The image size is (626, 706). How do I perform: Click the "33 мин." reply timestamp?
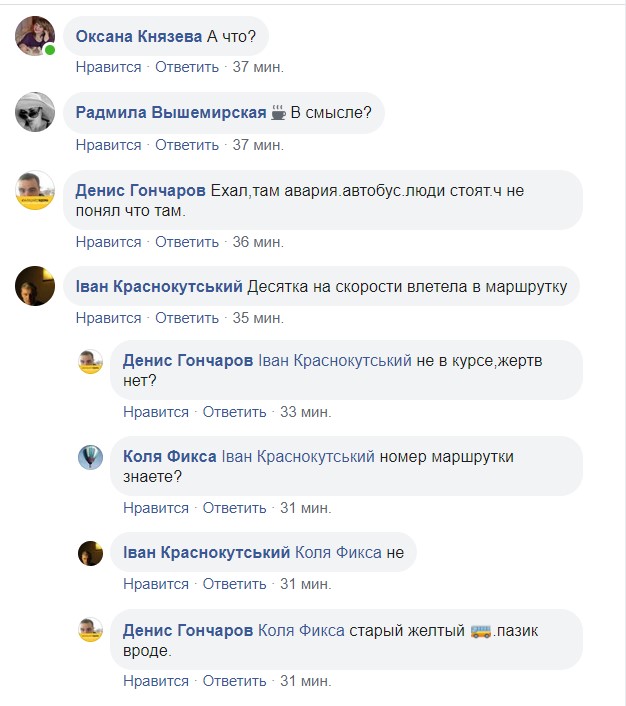[x=306, y=412]
